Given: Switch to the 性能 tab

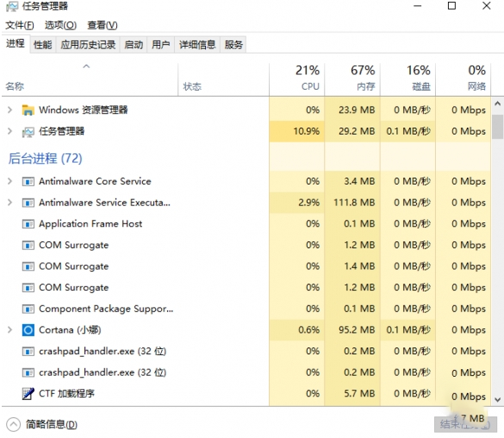Looking at the screenshot, I should (x=43, y=44).
